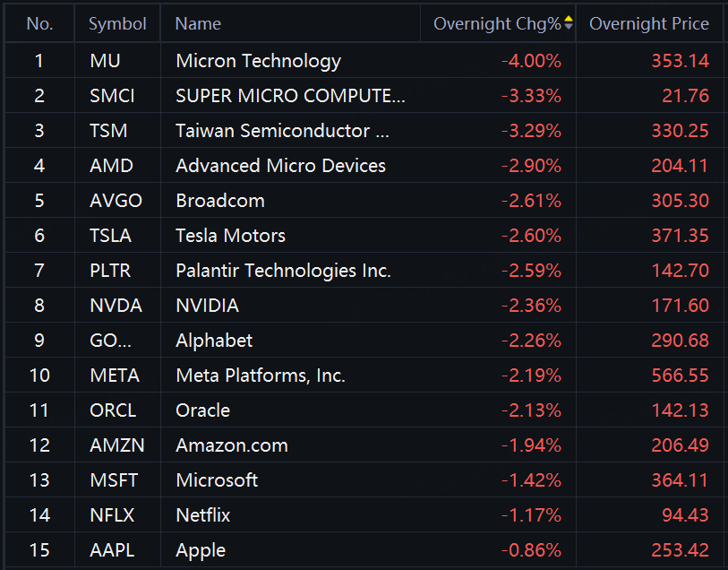The width and height of the screenshot is (728, 570).
Task: Click Apple's overnight price 253.42
Action: [x=680, y=550]
